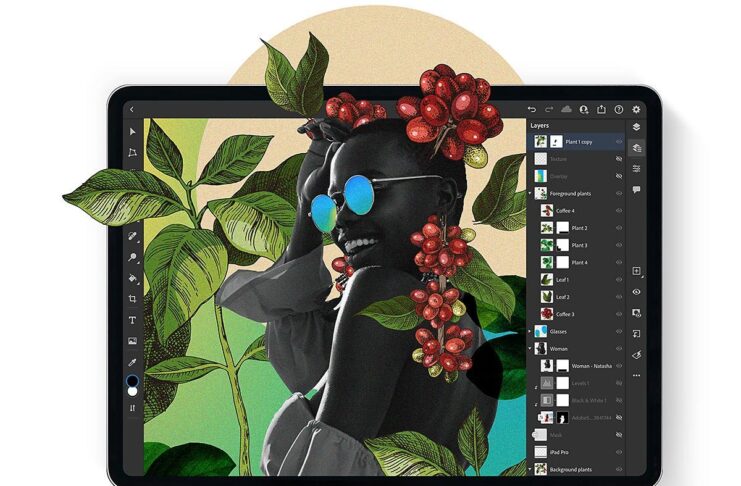
Task: Toggle layer visibility in right taskbar
Action: [x=637, y=292]
